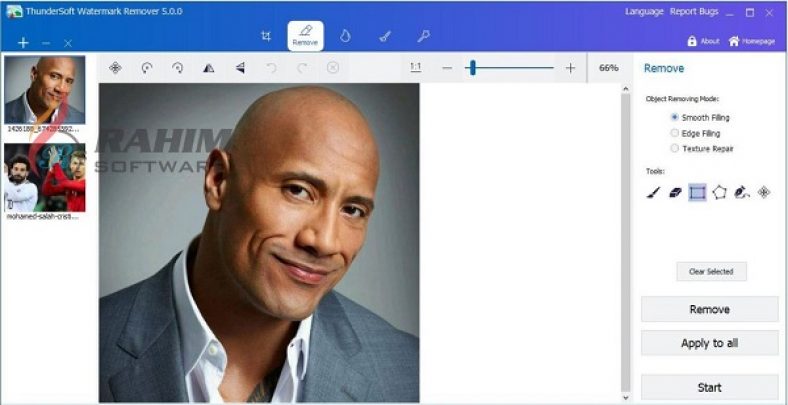Select the rectangle selection tool
Screen dimensions: 788x405
point(698,192)
